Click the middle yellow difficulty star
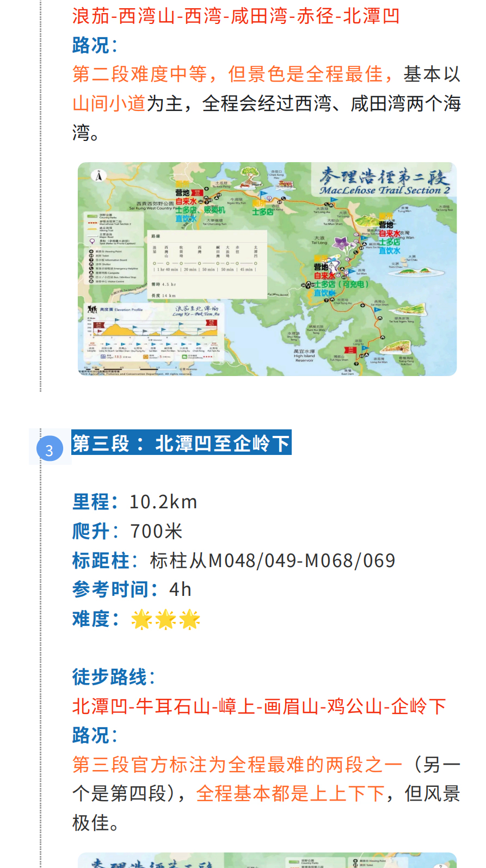Screen dimensions: 486x868 pyautogui.click(x=165, y=619)
